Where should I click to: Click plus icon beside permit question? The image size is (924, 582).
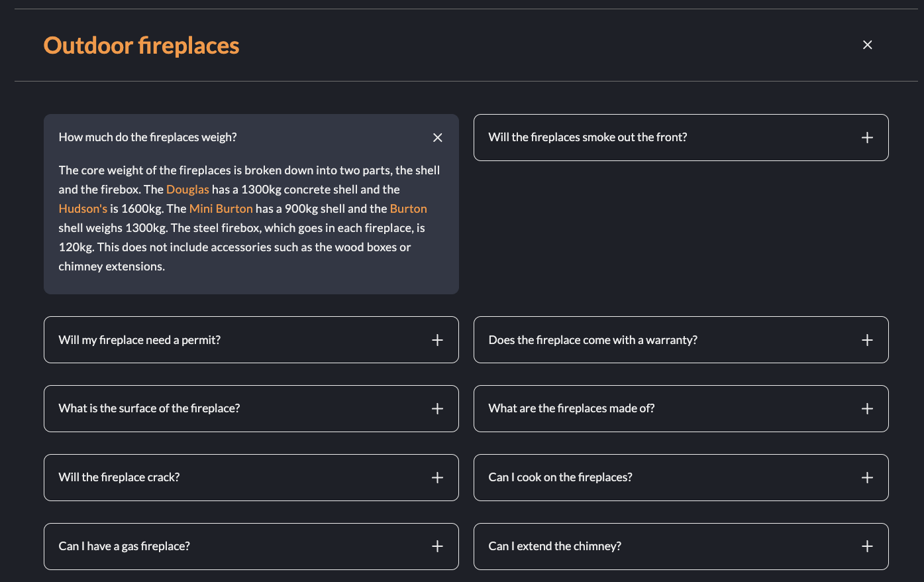[x=437, y=340]
